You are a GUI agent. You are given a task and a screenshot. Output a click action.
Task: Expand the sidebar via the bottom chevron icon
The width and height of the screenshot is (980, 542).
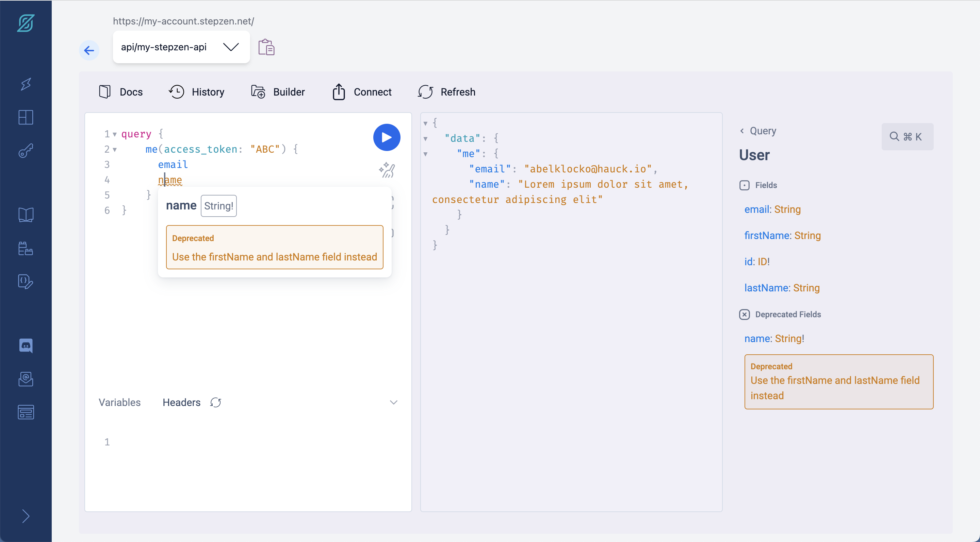point(26,516)
